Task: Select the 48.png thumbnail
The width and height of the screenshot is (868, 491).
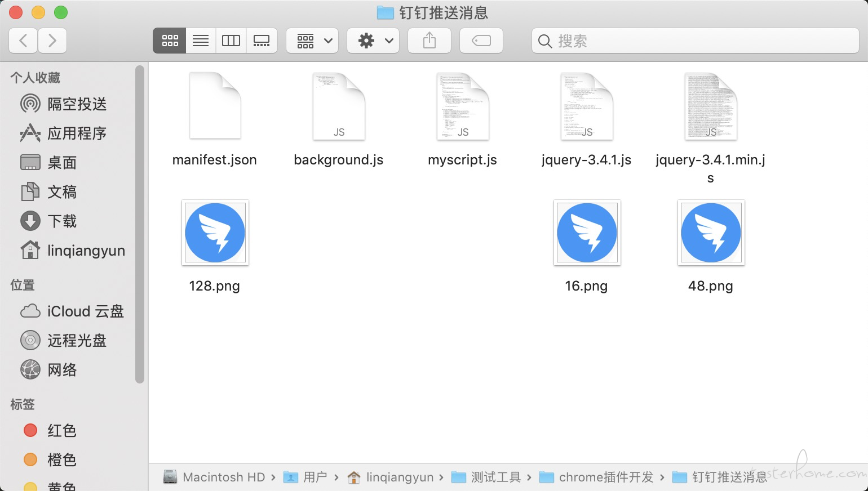Action: click(x=711, y=233)
